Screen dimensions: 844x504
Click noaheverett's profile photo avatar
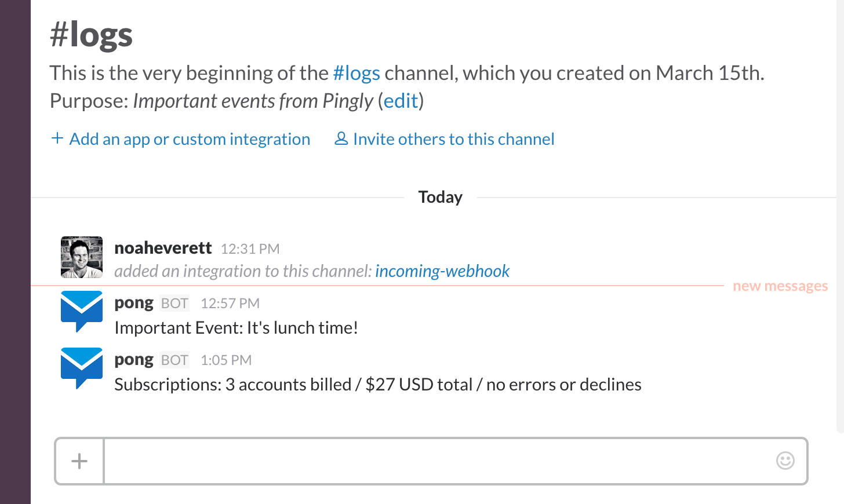pyautogui.click(x=82, y=257)
